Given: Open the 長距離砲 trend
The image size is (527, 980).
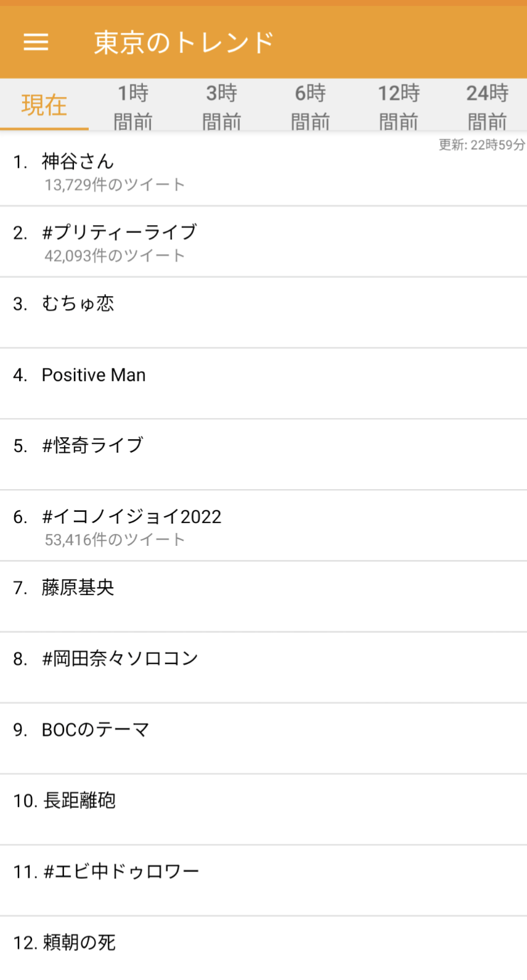Looking at the screenshot, I should (80, 801).
